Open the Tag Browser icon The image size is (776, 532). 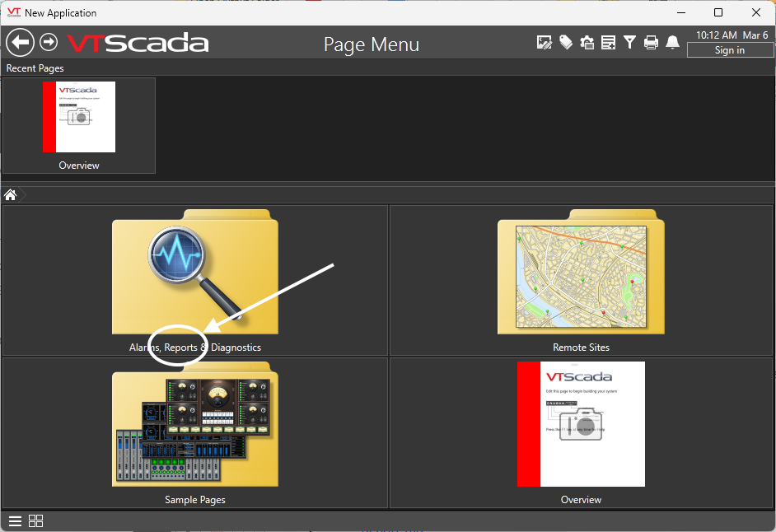click(x=566, y=43)
